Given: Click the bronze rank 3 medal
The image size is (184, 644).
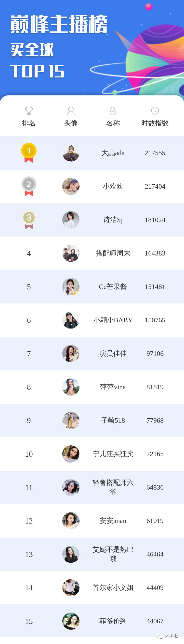Looking at the screenshot, I should point(29,220).
